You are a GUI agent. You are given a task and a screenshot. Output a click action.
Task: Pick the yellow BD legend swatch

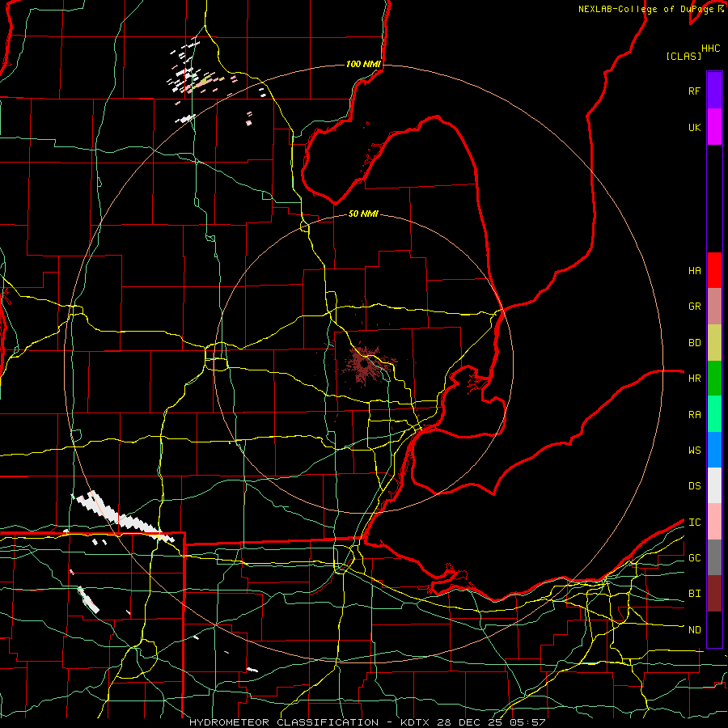[x=714, y=342]
